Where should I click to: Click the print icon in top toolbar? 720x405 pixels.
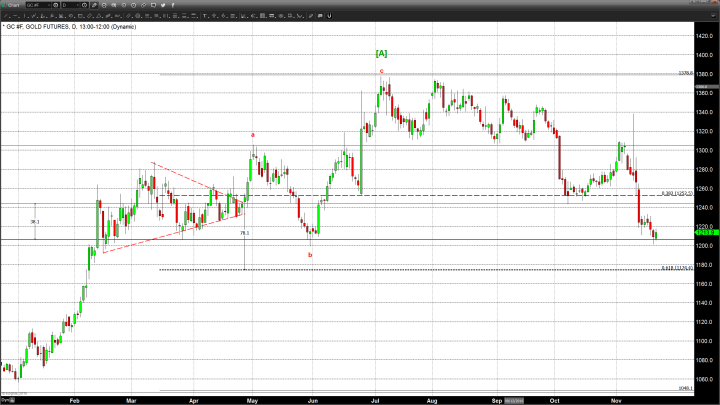tap(104, 5)
